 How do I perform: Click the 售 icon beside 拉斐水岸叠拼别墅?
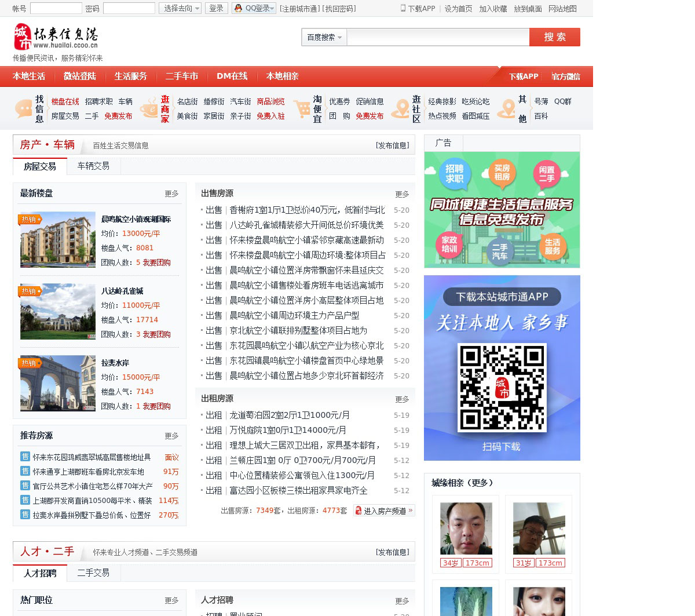pos(25,515)
